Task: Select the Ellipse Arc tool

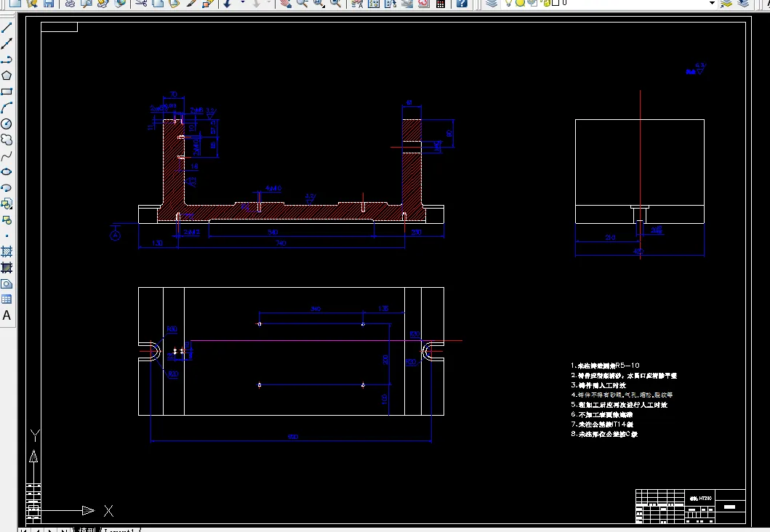Action: [7, 188]
